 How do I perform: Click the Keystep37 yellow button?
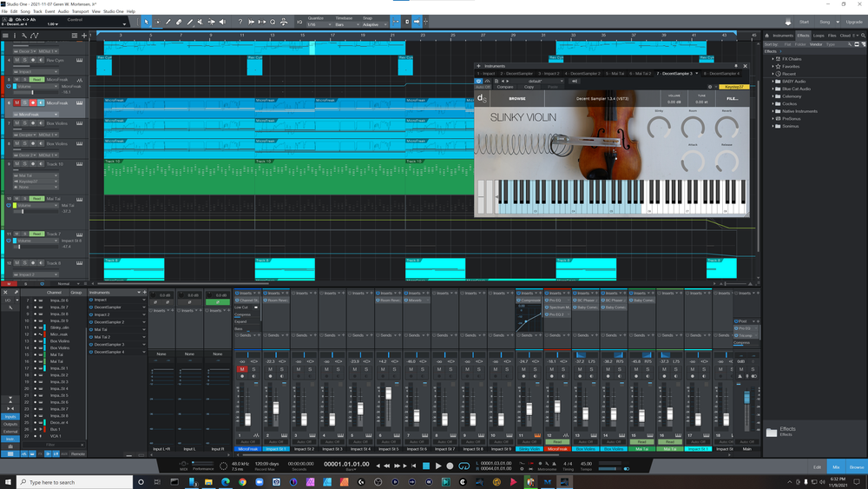tap(734, 87)
